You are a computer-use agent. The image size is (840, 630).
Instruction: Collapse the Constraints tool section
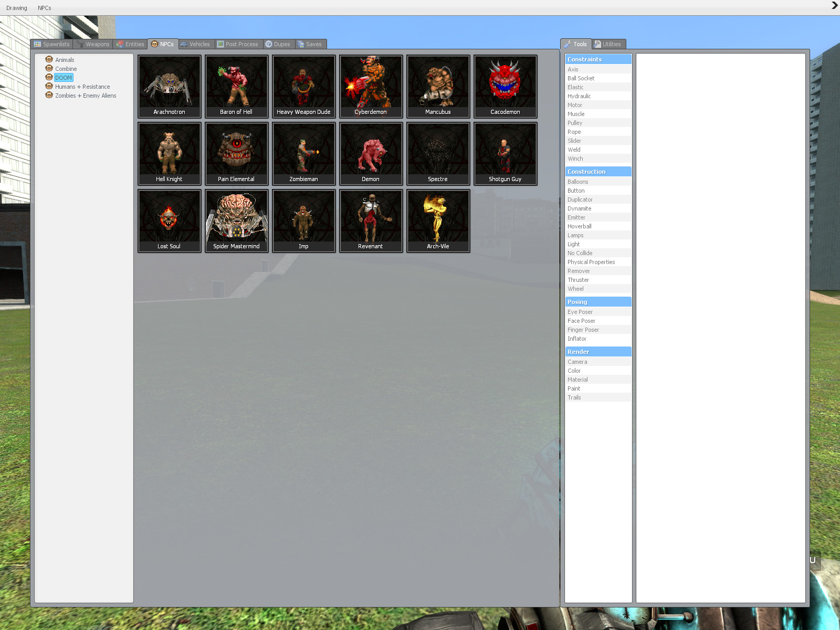tap(598, 59)
